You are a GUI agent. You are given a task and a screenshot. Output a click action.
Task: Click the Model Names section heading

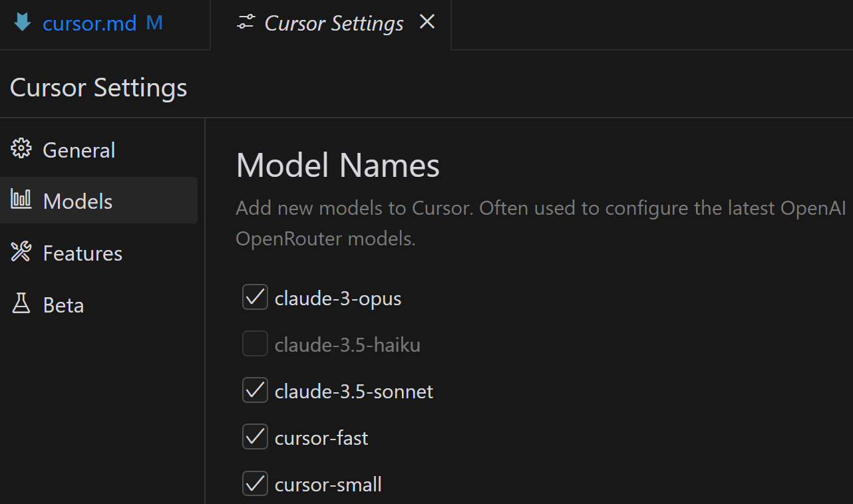pyautogui.click(x=337, y=165)
